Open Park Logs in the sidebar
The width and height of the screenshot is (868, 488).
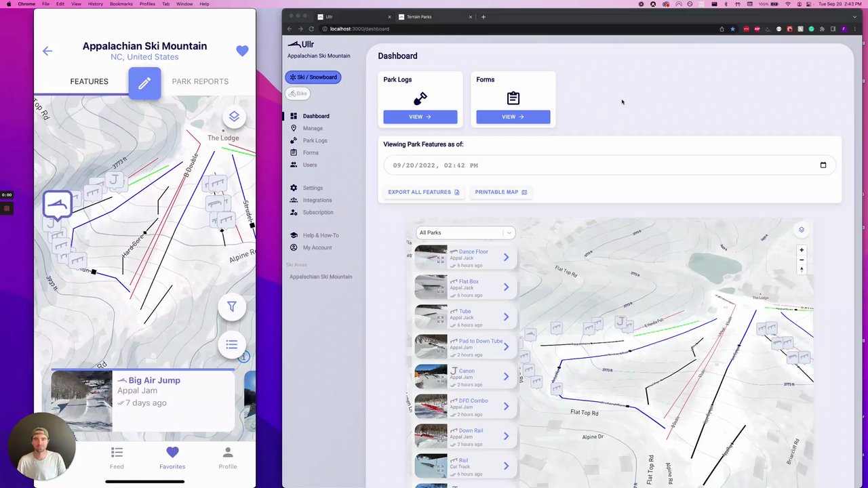coord(315,140)
